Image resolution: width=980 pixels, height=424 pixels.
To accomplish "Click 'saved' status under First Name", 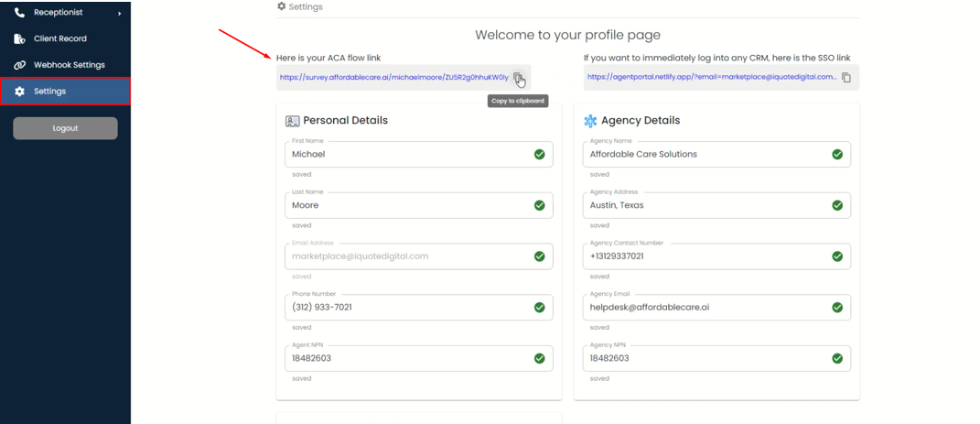I will 301,175.
